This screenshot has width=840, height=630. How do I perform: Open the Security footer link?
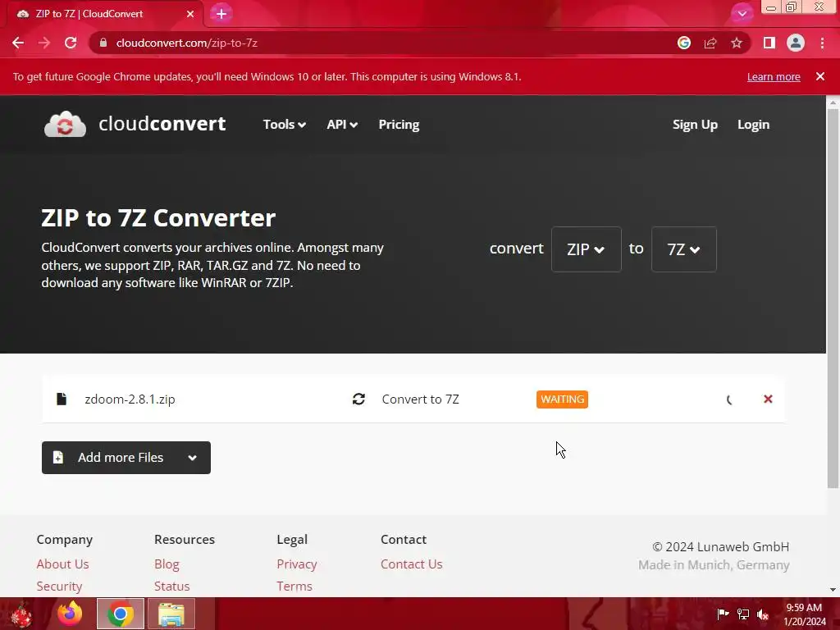[59, 586]
